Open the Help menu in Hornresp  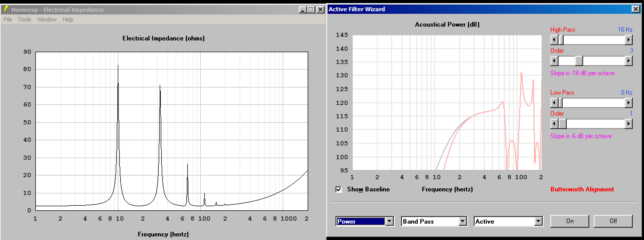pos(68,19)
